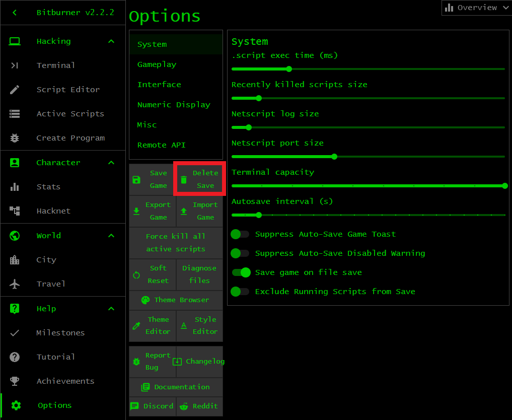The height and width of the screenshot is (420, 512).
Task: Click the Diagnose files button
Action: 199,274
